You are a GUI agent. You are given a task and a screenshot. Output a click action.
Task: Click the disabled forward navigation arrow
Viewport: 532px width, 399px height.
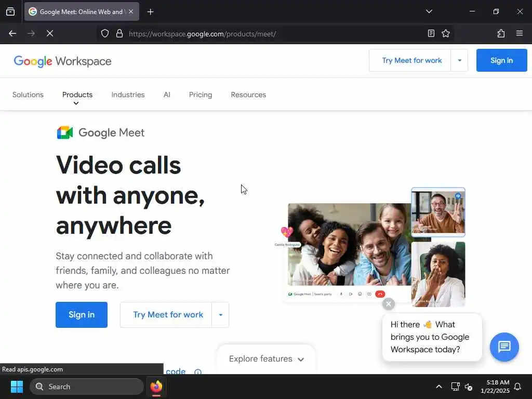(x=31, y=33)
